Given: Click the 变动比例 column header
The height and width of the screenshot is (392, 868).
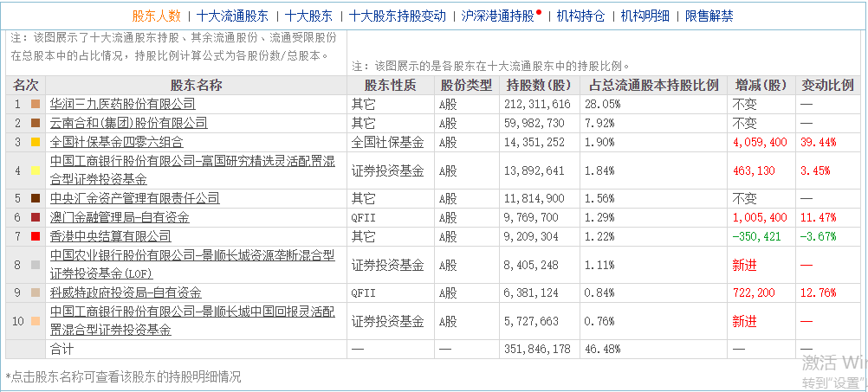Looking at the screenshot, I should 827,85.
